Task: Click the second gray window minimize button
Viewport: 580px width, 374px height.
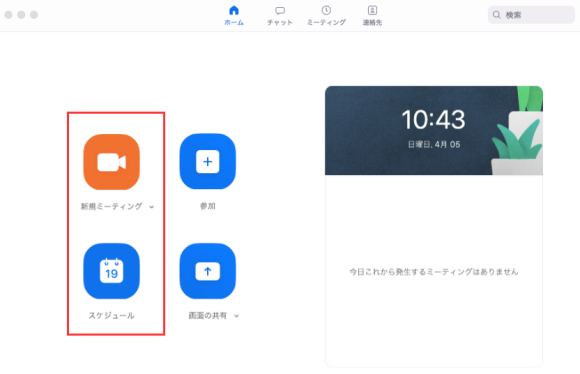Action: [21, 15]
